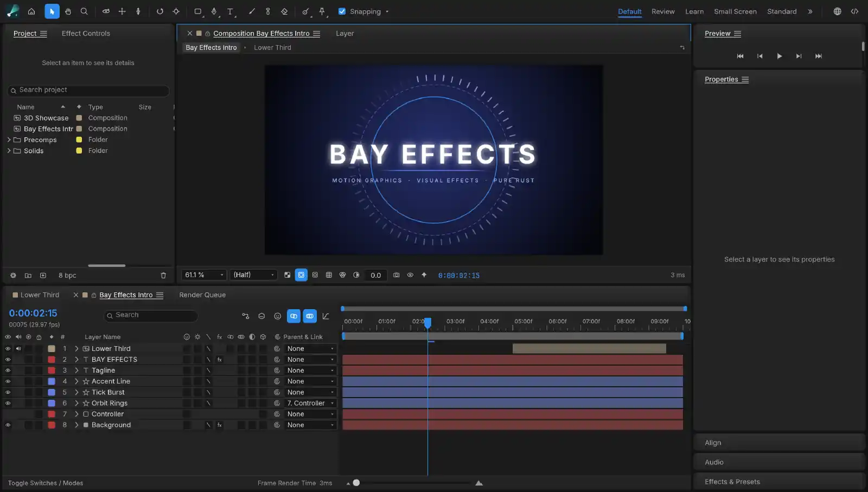This screenshot has height=492, width=868.
Task: Toggle visibility of Accent Line layer
Action: tap(8, 381)
